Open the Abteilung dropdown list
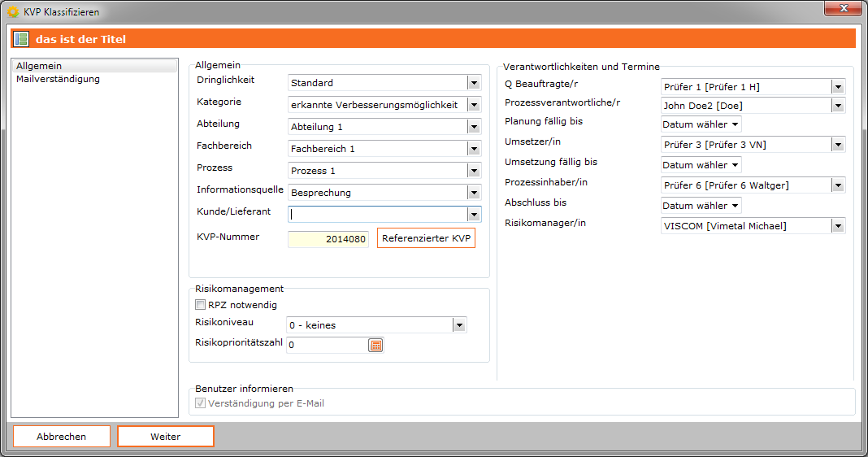The image size is (868, 457). pos(474,127)
